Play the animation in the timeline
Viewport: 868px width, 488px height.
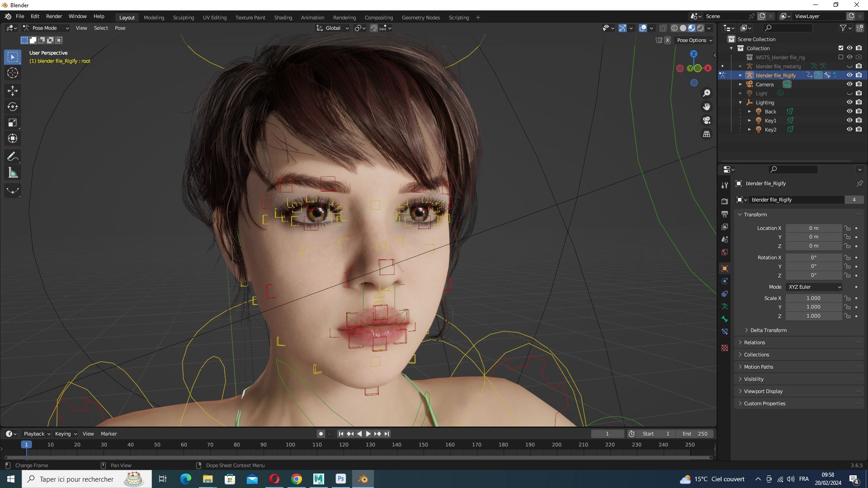tap(368, 434)
